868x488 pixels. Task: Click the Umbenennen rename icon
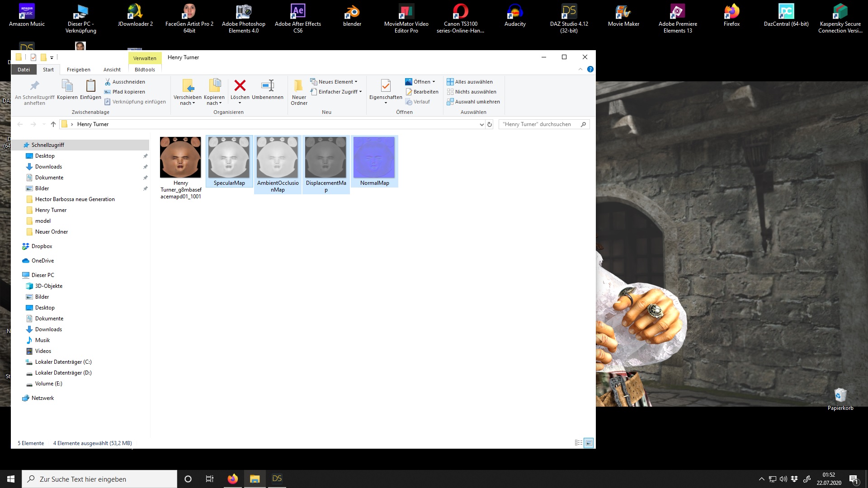pos(268,85)
